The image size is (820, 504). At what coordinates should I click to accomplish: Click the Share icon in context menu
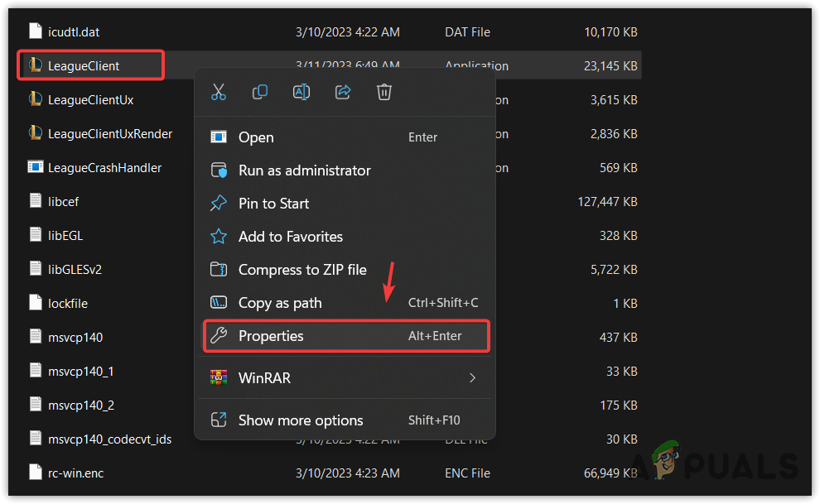click(343, 92)
